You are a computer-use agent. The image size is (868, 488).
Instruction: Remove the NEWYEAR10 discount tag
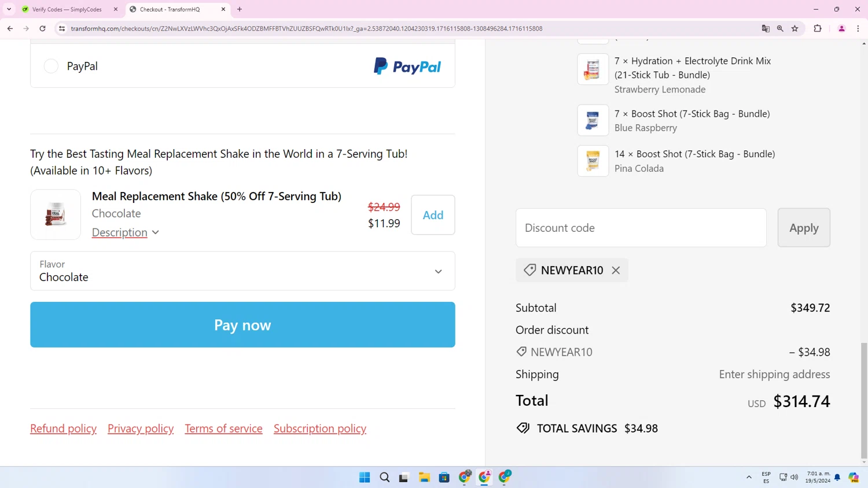click(616, 270)
